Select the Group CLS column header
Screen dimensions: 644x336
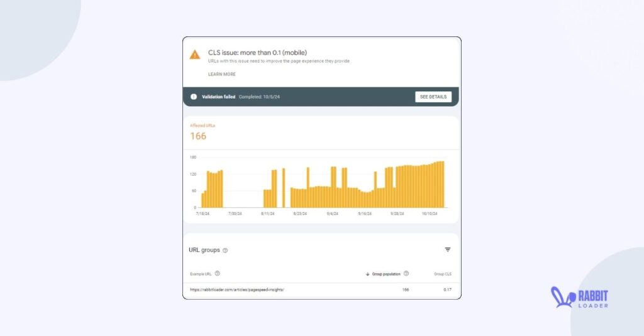[x=443, y=274]
